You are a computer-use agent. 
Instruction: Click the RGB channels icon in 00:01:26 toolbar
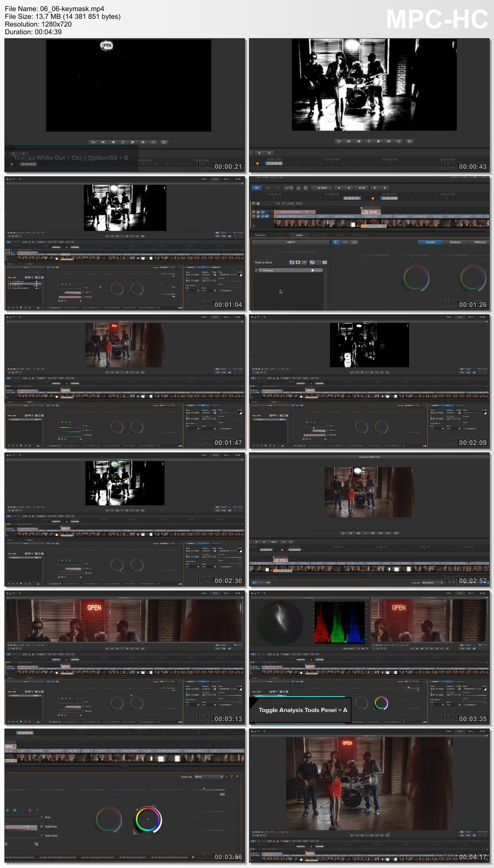tap(288, 188)
